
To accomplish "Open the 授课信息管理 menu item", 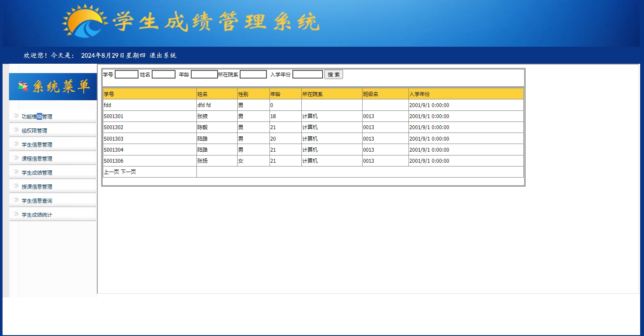I will click(37, 186).
